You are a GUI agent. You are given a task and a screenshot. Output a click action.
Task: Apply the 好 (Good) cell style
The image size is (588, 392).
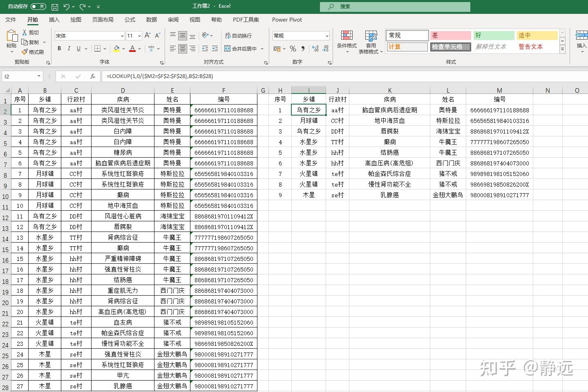coord(494,36)
